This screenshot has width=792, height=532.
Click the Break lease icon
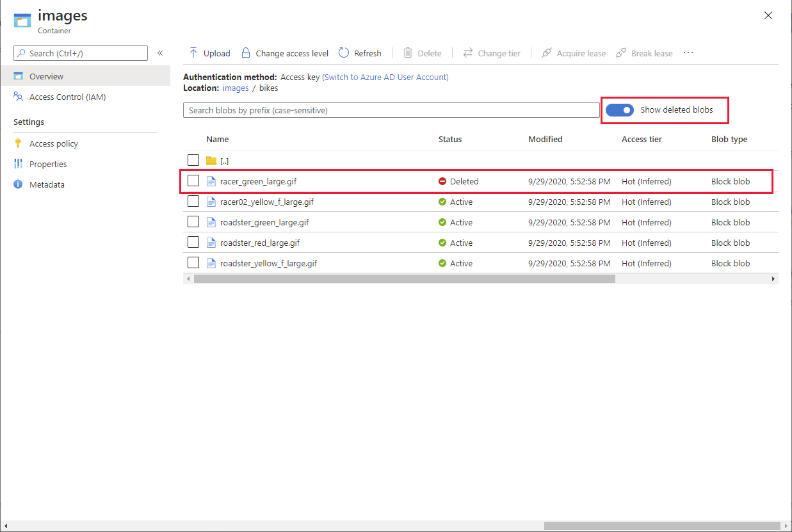click(x=620, y=53)
